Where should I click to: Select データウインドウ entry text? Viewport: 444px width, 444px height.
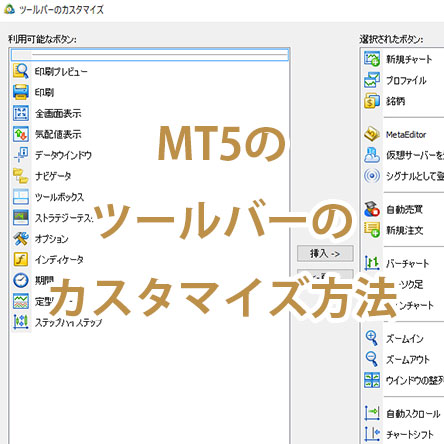coord(63,155)
